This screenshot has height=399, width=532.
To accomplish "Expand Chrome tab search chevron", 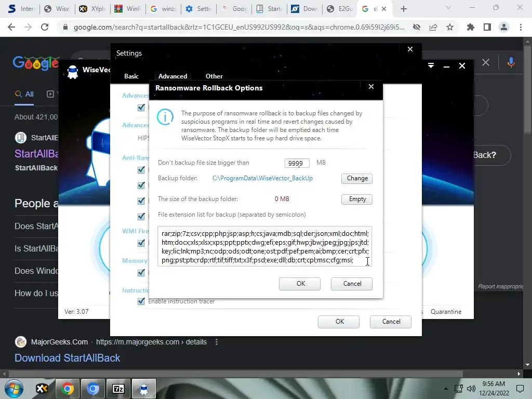I will tap(448, 7).
